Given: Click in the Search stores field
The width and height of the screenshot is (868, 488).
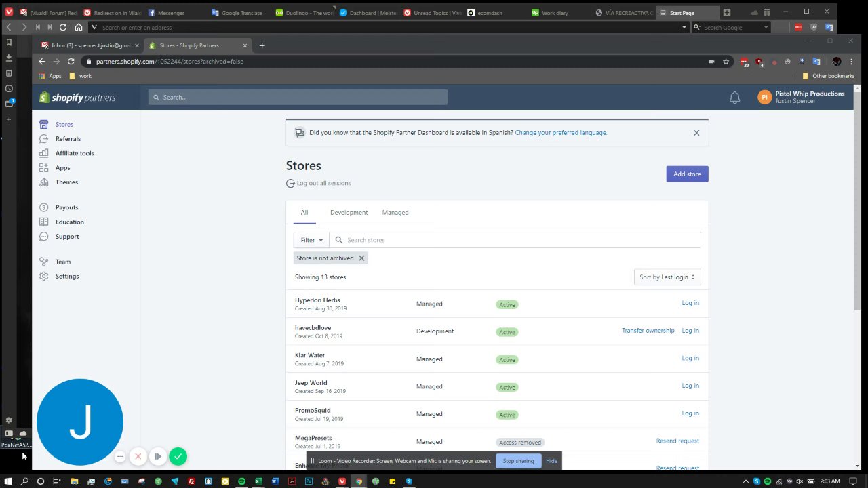Looking at the screenshot, I should pos(515,240).
